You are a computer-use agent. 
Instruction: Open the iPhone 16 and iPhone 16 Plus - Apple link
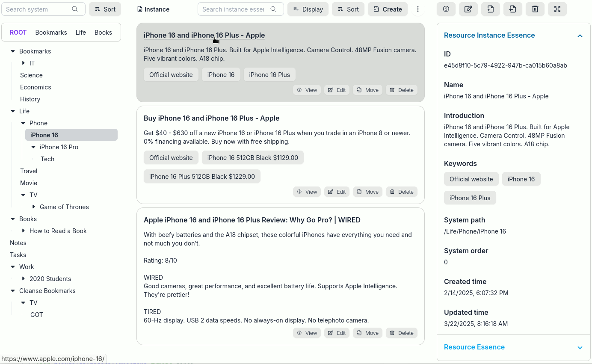pyautogui.click(x=204, y=35)
